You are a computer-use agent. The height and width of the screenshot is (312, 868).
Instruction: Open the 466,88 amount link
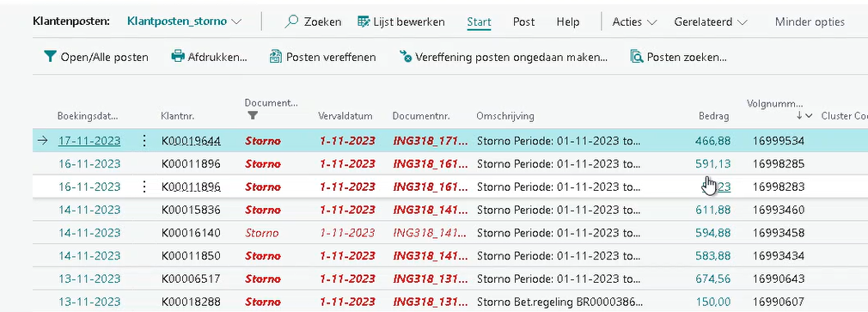tap(713, 141)
